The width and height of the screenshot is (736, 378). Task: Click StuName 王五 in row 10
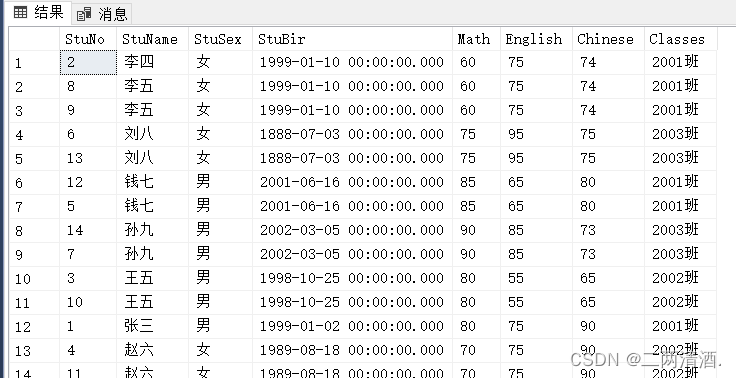coord(153,278)
